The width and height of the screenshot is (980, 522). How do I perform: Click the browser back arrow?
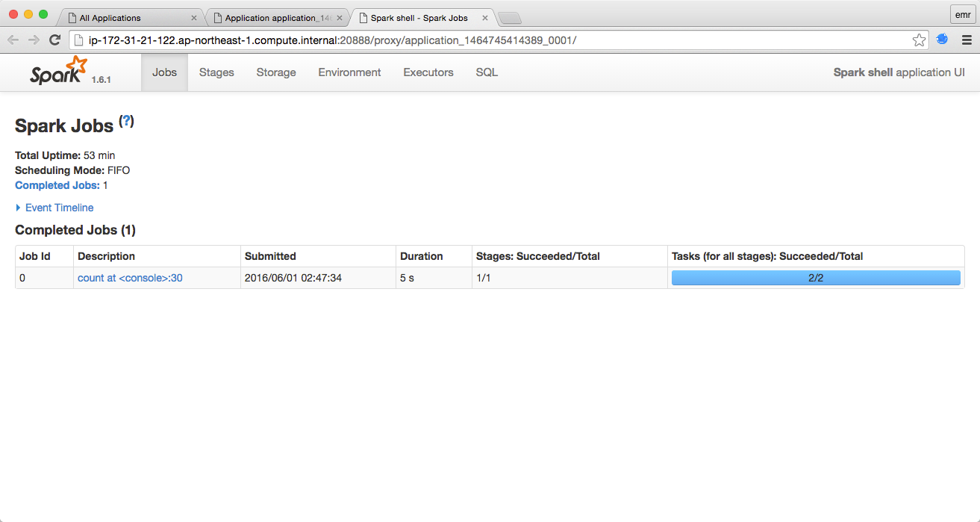click(13, 40)
